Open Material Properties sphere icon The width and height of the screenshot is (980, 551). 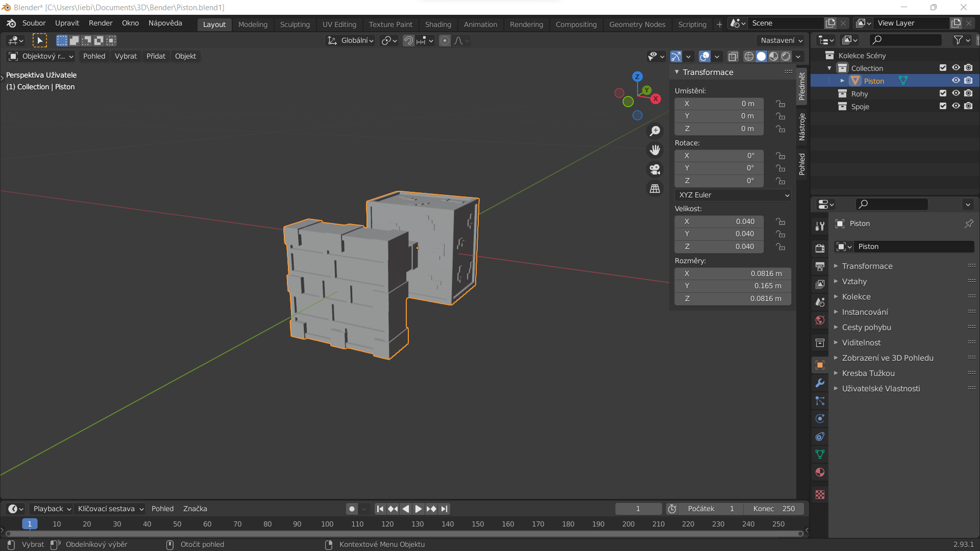[x=820, y=472]
